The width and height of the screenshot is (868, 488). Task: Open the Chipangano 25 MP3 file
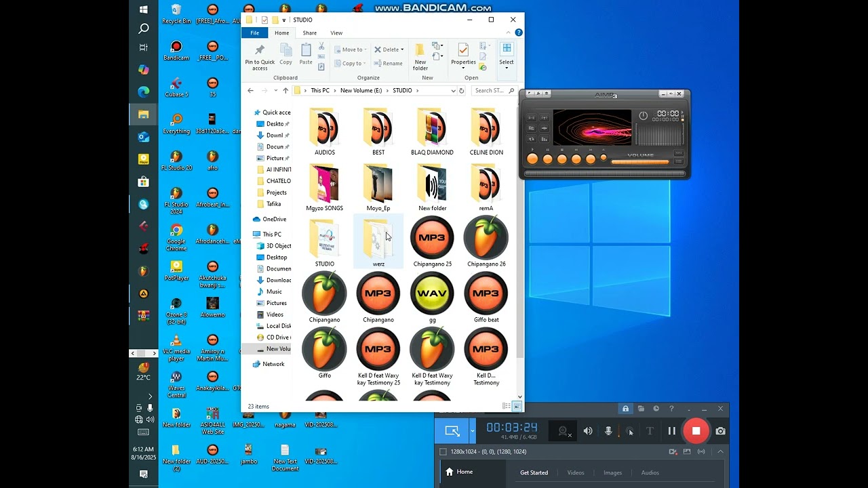432,242
